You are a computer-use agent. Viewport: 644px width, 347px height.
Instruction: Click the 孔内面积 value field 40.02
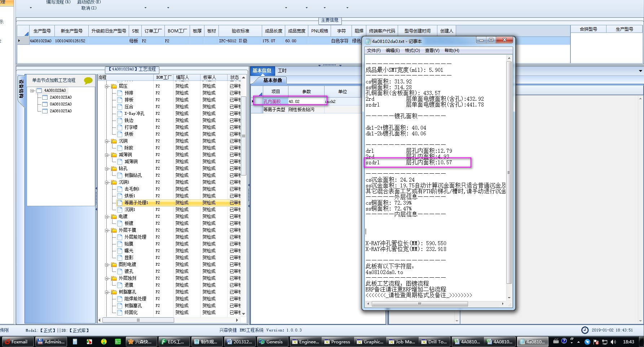pos(307,101)
